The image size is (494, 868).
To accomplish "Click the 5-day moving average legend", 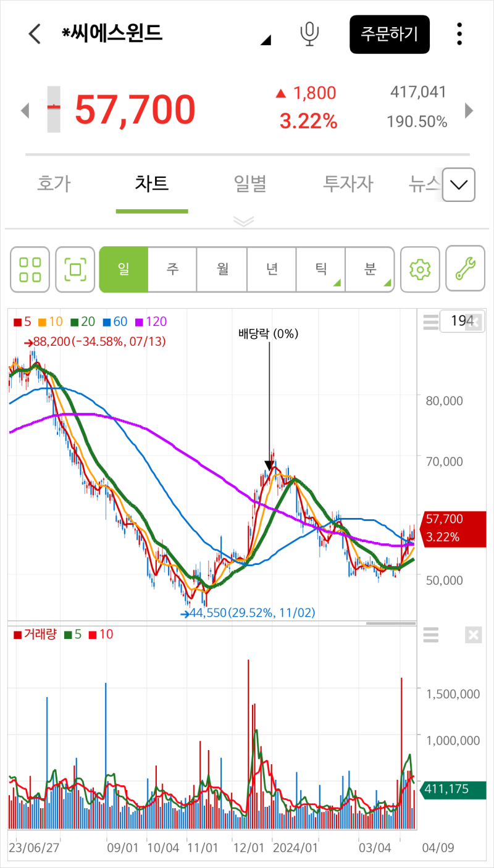I will (22, 322).
